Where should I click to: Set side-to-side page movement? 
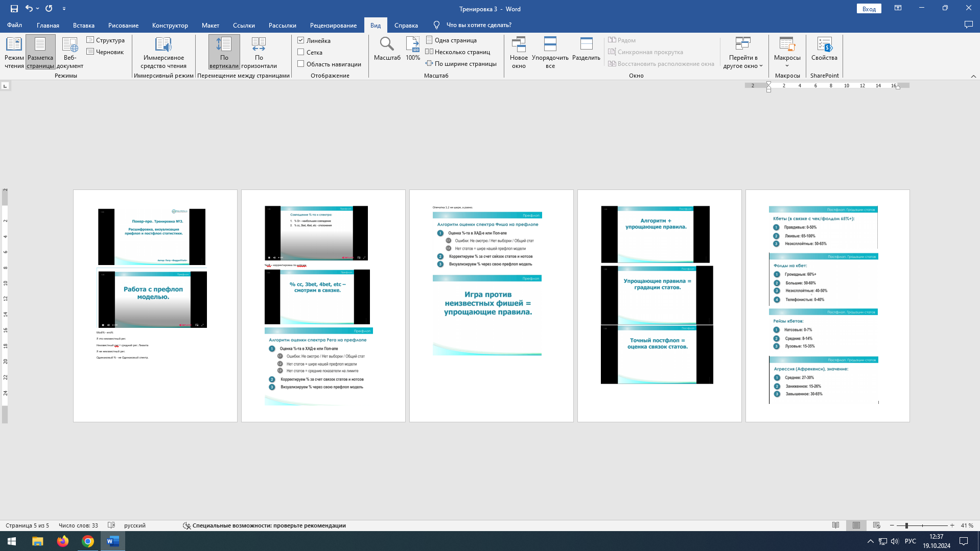pyautogui.click(x=259, y=52)
